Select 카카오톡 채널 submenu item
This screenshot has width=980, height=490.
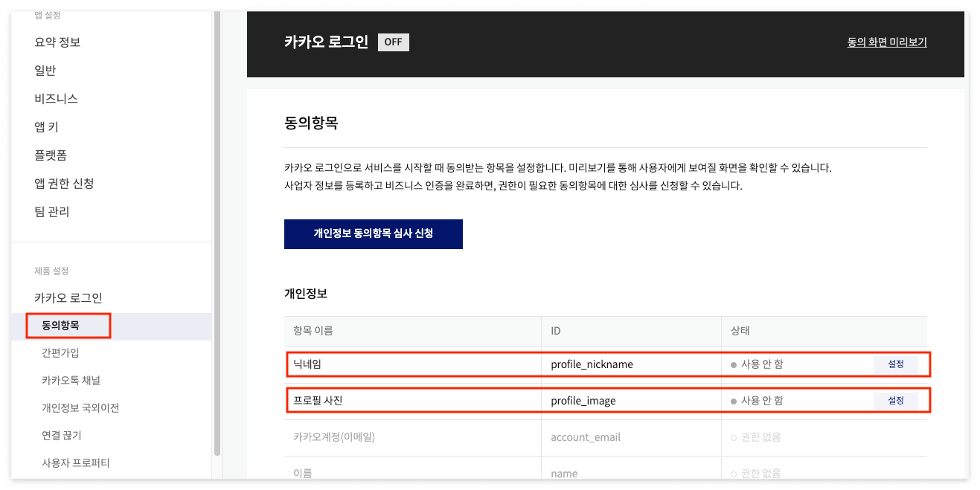point(71,381)
